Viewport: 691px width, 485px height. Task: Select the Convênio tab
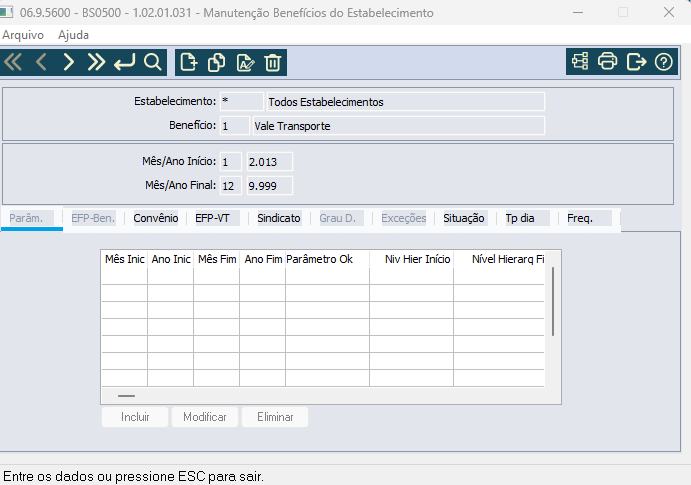(x=156, y=218)
